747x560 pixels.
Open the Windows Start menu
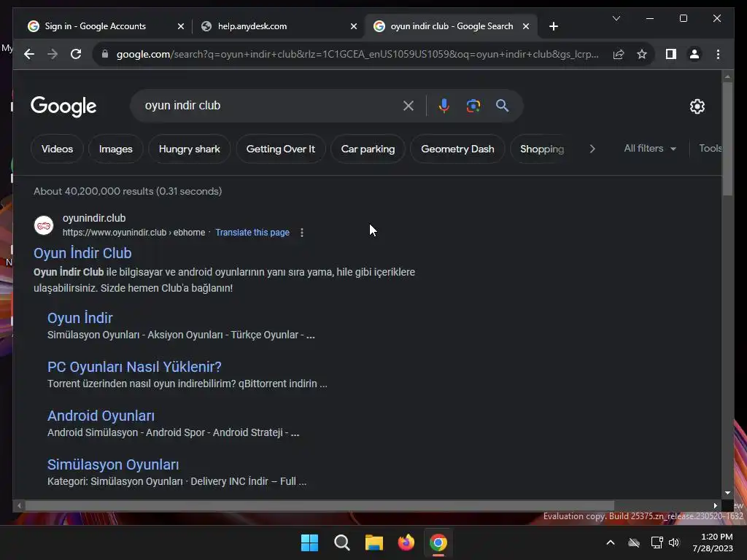coord(309,542)
